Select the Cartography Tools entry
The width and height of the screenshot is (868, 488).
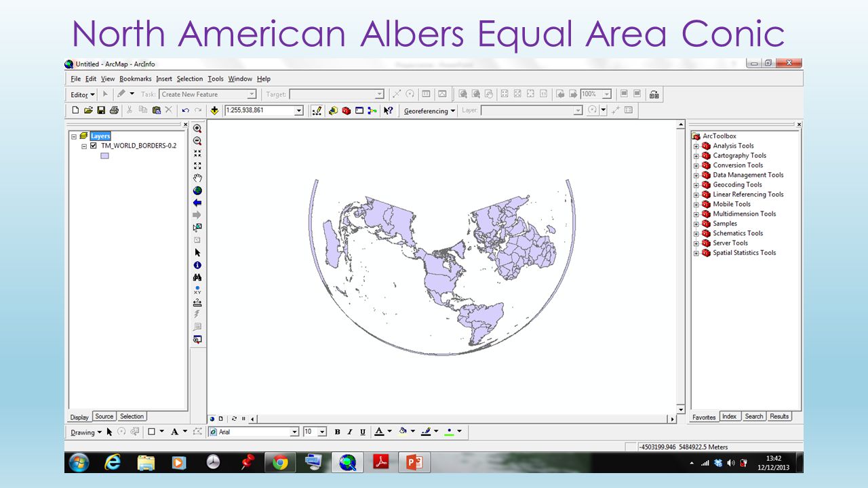[739, 155]
